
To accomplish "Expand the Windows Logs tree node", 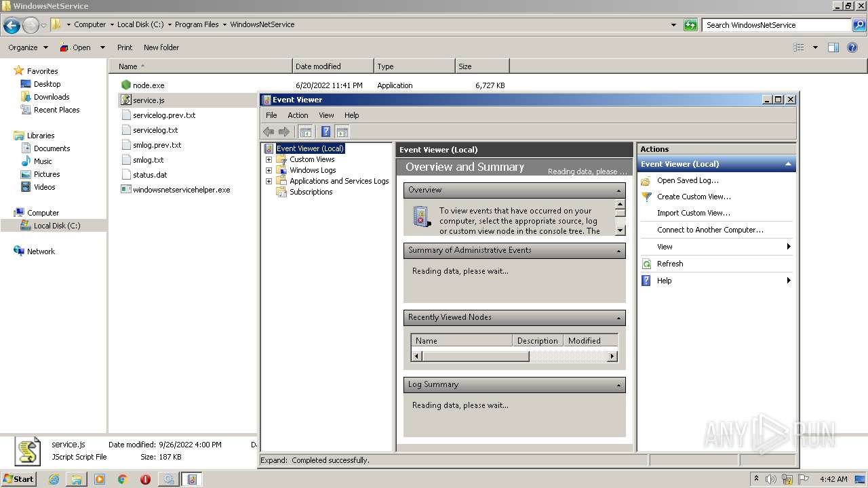I will tap(269, 170).
